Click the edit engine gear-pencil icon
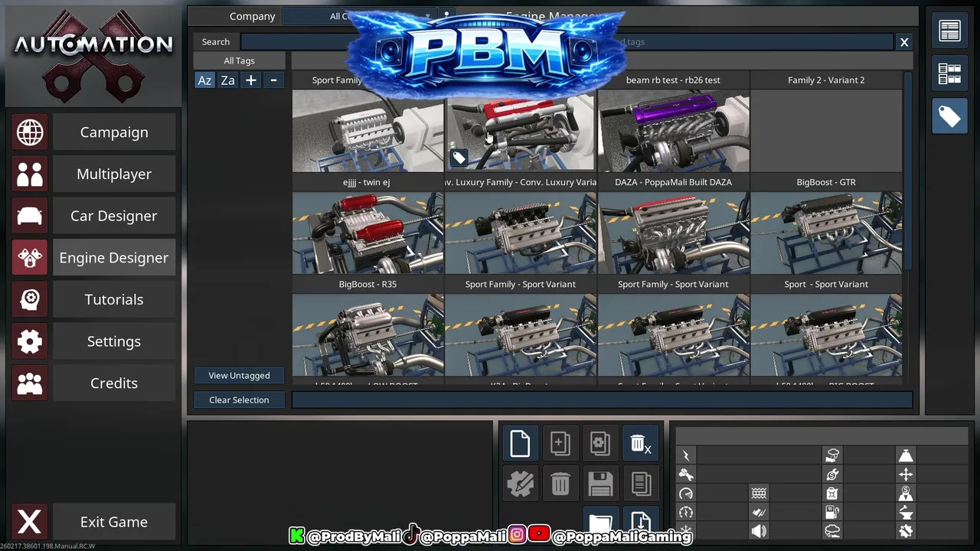980x551 pixels. tap(520, 484)
